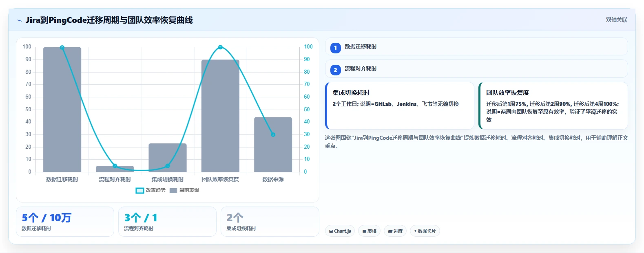Click the numbered badge 2 for 流程对齐耗时
644x253 pixels.
point(335,70)
